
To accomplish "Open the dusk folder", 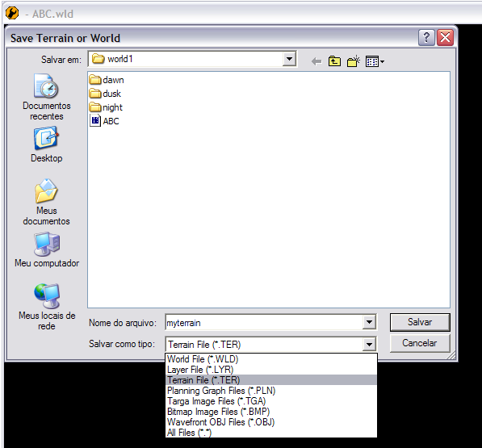I will point(105,94).
